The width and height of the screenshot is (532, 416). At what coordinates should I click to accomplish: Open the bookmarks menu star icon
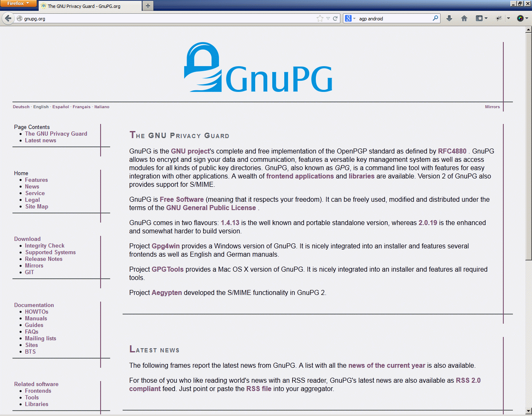(x=479, y=18)
